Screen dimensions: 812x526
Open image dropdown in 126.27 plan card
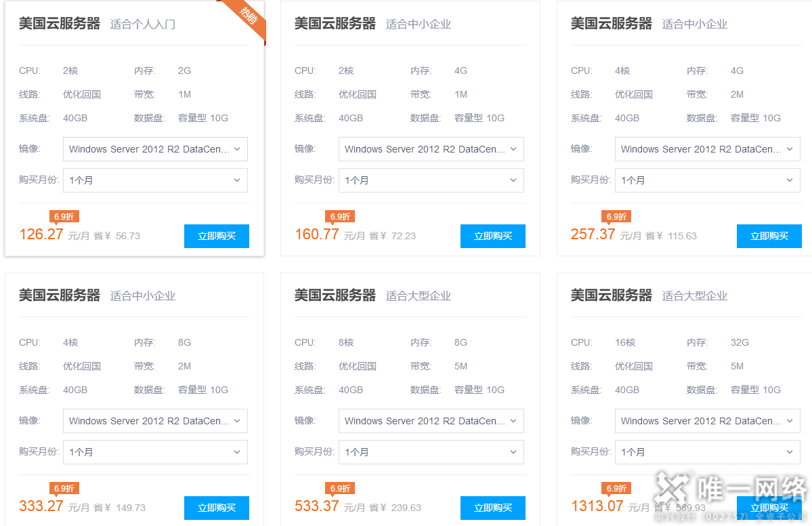tap(155, 149)
